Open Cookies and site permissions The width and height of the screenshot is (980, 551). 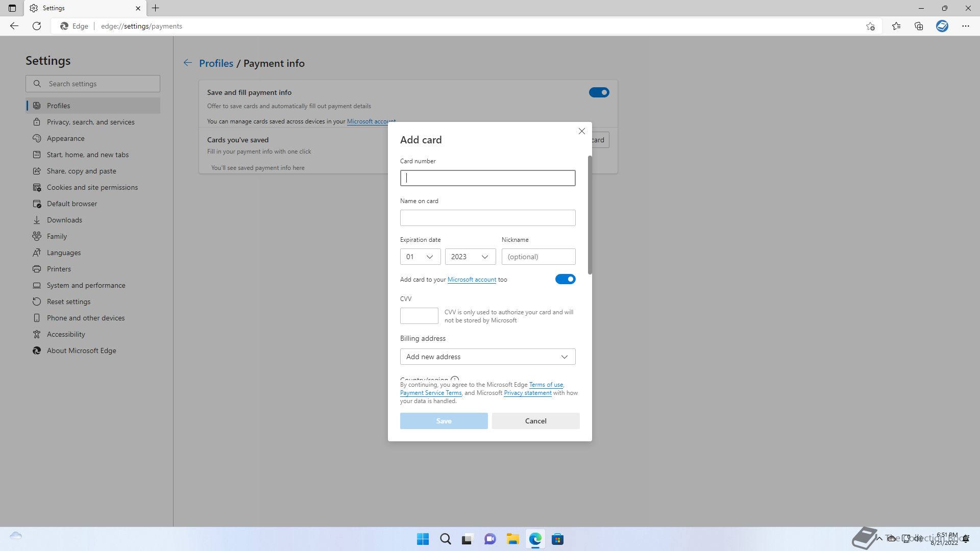tap(93, 187)
